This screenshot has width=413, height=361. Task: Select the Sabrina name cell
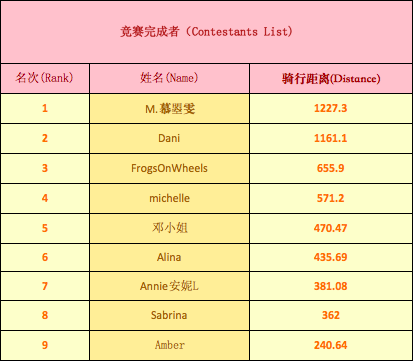click(169, 315)
